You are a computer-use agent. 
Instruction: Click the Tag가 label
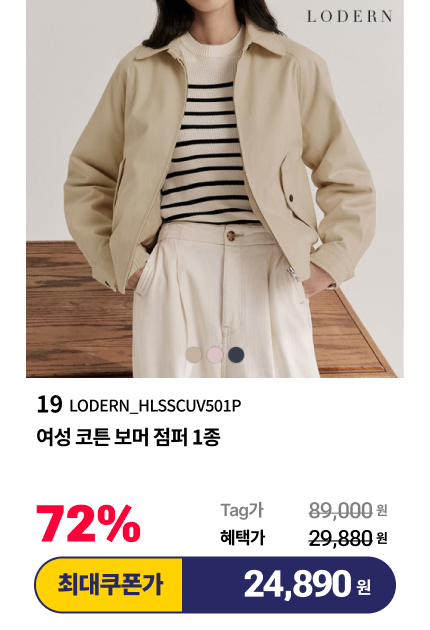pyautogui.click(x=242, y=510)
